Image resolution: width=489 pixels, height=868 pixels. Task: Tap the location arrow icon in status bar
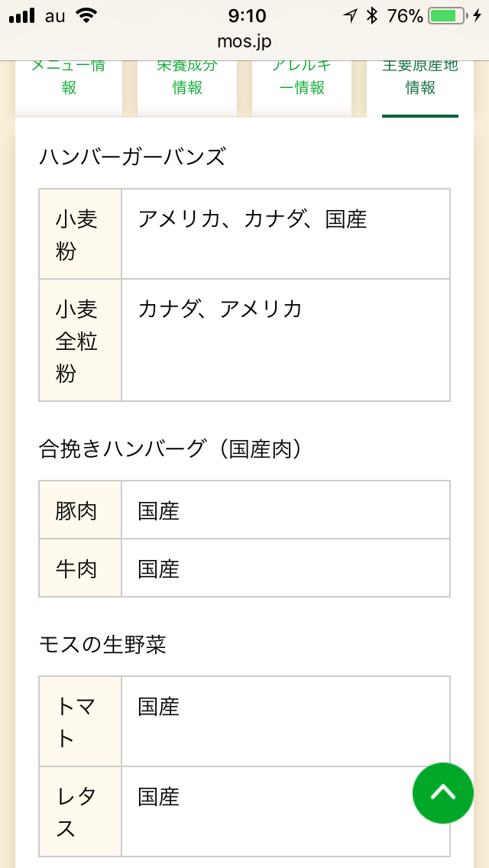coord(350,16)
